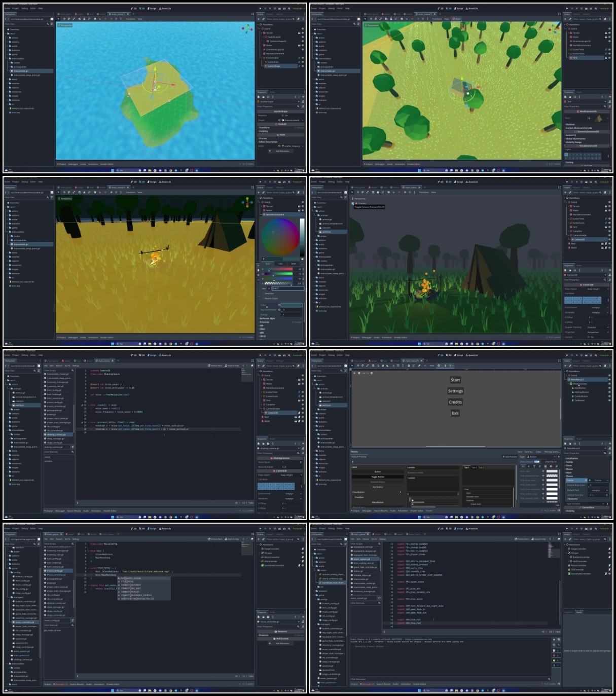Viewport: 616px width, 696px height.
Task: Click Perspective button in yellow grass viewport
Action: click(x=66, y=198)
